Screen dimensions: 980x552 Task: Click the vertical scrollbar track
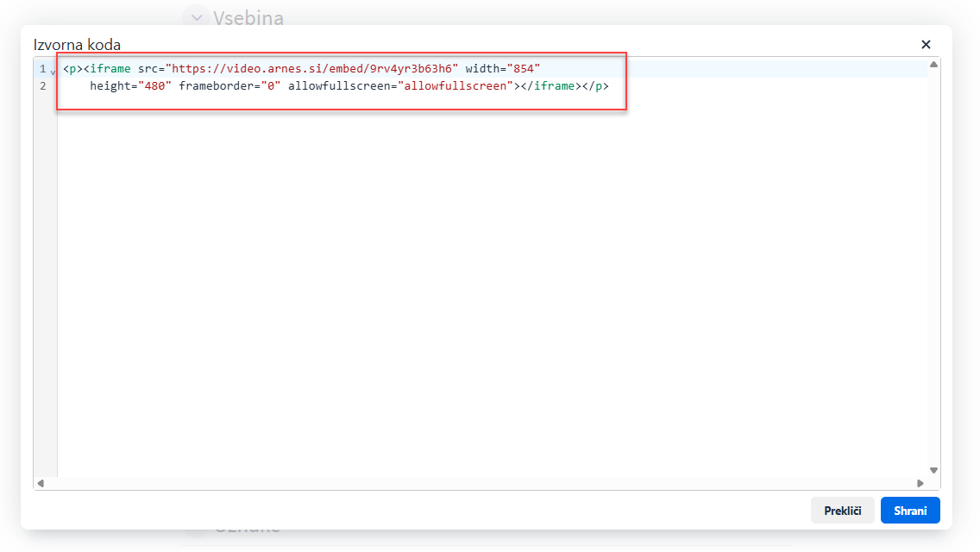coord(933,259)
